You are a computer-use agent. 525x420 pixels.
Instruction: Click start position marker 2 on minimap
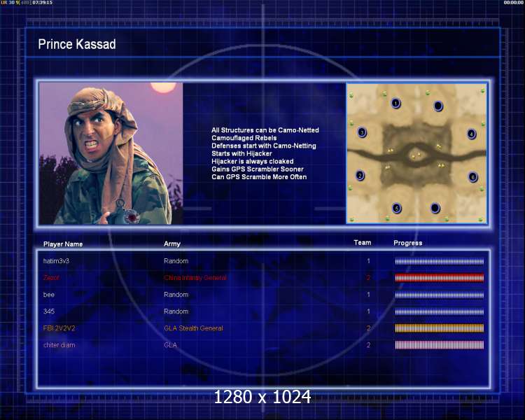[360, 175]
